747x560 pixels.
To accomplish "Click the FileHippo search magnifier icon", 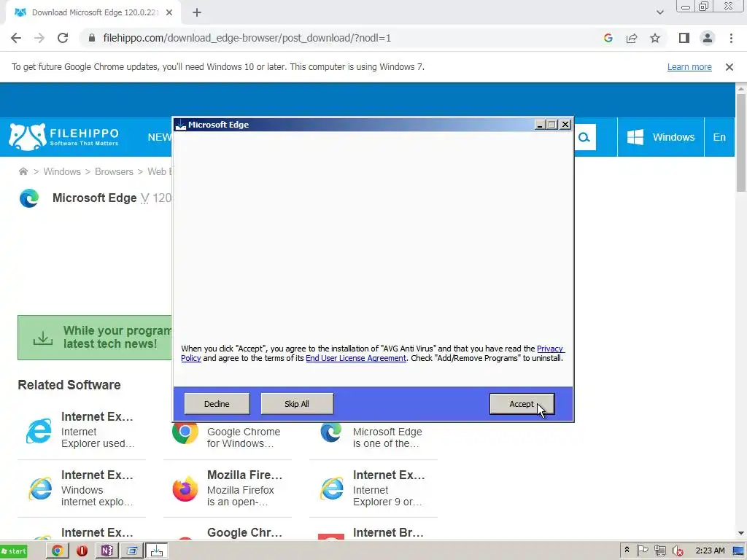I will [584, 138].
